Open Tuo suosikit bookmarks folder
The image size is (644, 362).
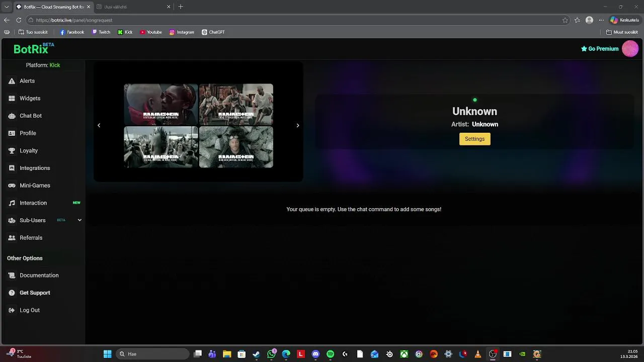click(33, 32)
